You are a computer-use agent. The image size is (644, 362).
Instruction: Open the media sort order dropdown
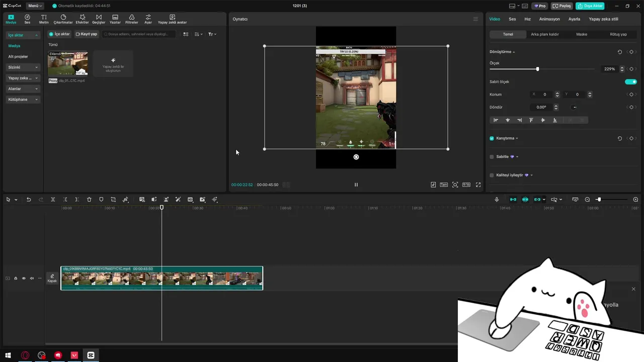[x=198, y=34]
